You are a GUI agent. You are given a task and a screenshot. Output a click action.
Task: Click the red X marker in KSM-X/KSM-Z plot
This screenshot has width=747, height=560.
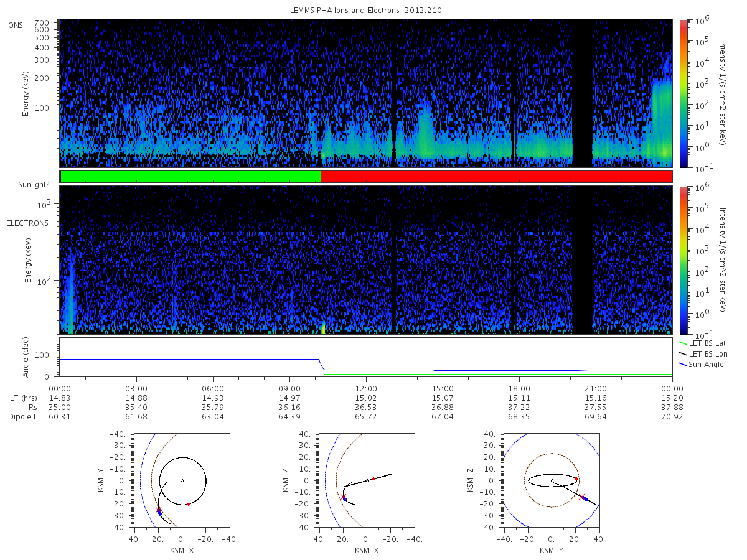coord(344,497)
